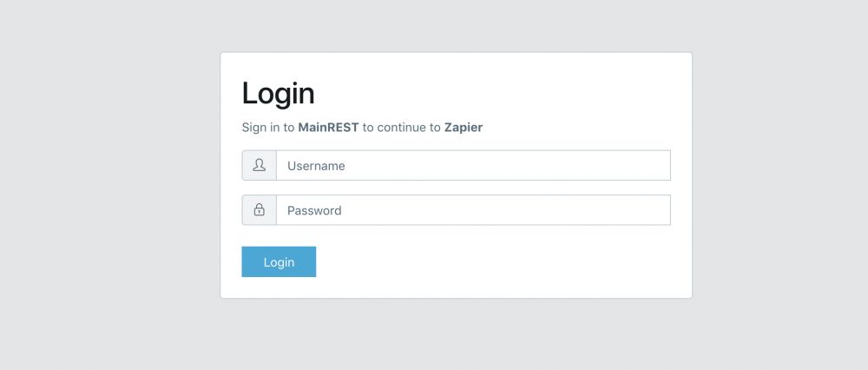
Task: Click the bold Zapier text
Action: pyautogui.click(x=464, y=128)
